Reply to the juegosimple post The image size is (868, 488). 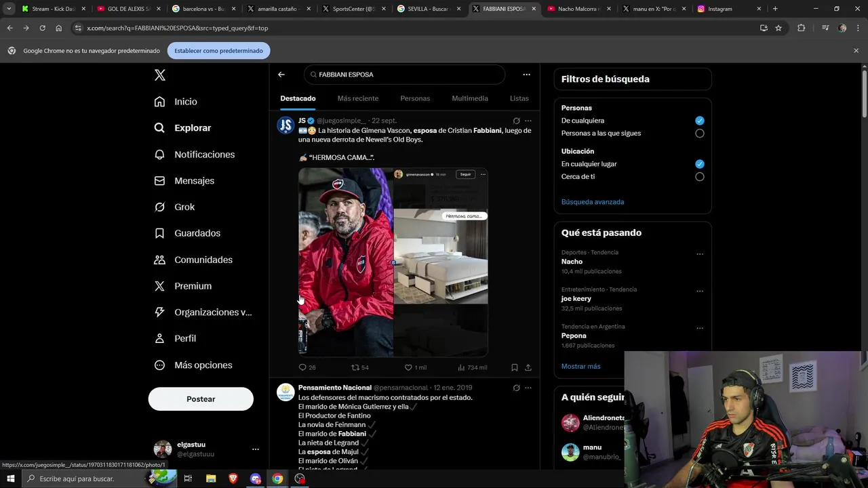click(307, 367)
